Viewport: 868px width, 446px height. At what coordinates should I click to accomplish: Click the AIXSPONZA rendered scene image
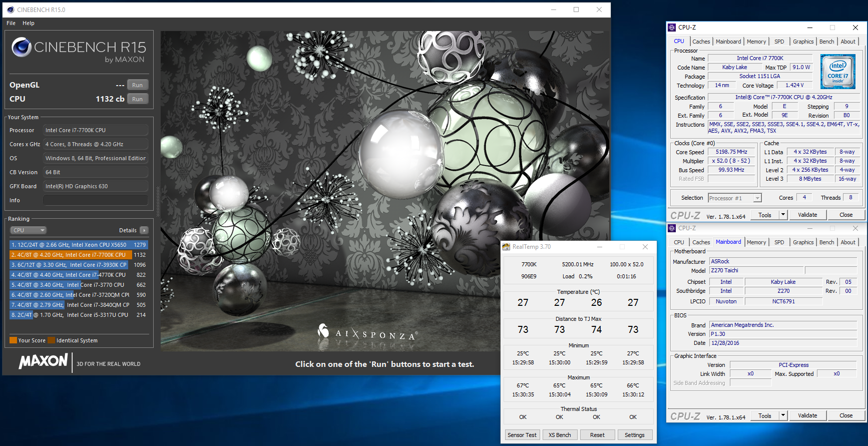click(x=385, y=191)
